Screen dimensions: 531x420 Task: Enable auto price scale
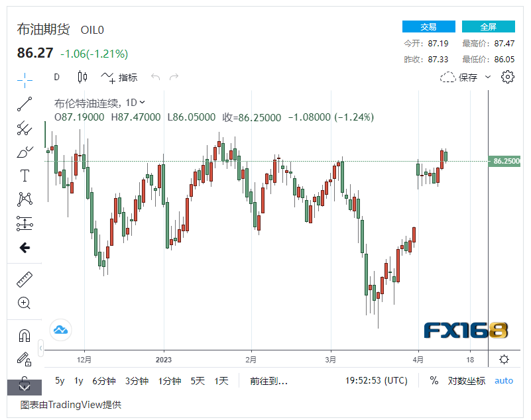504,381
